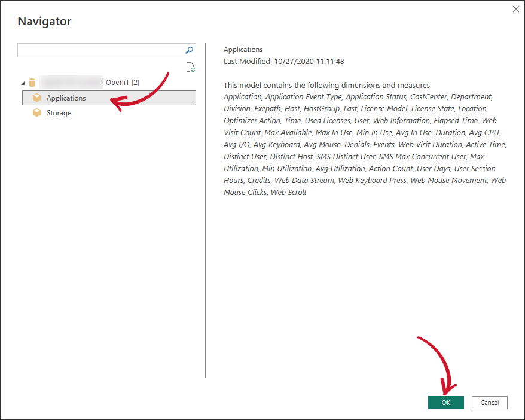Click the refresh icon above the tree

[190, 67]
